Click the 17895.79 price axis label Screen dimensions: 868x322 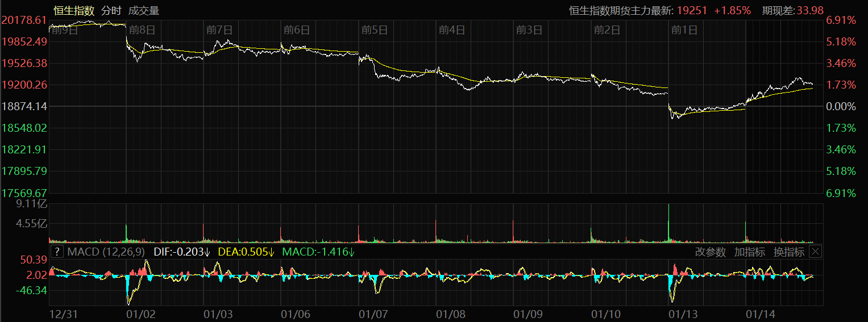(x=24, y=171)
